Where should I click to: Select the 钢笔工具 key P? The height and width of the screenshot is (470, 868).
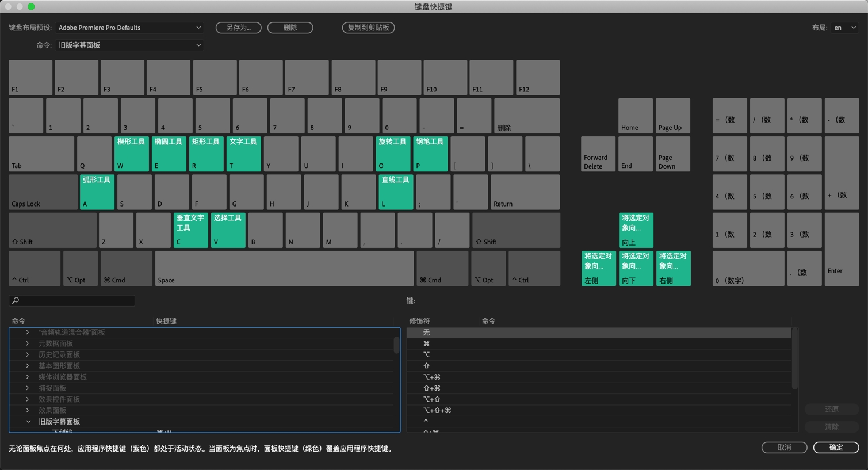coord(430,154)
